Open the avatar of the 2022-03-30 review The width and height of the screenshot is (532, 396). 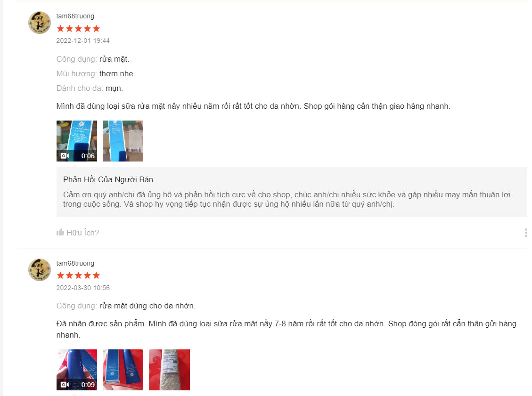[x=40, y=270]
